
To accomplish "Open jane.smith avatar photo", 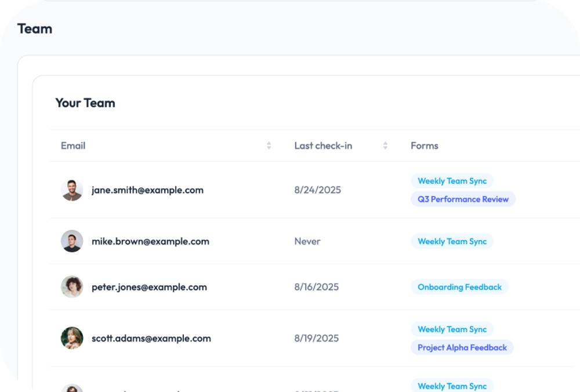I will [72, 190].
